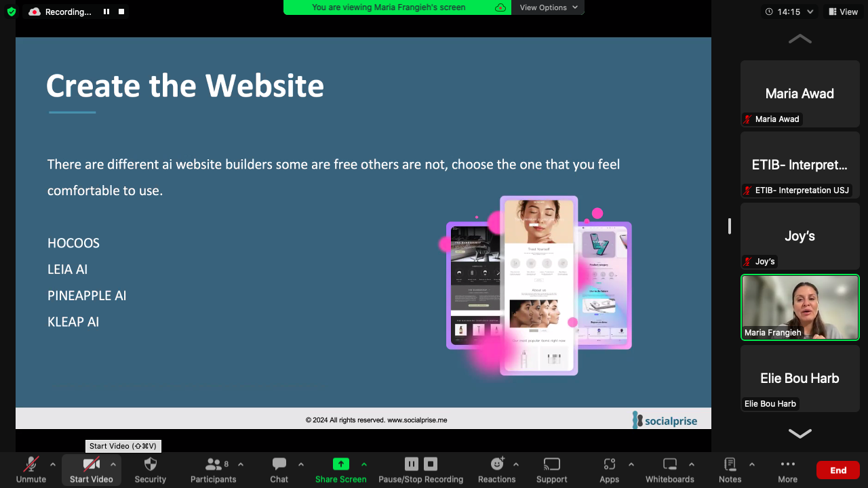Select Elie Bou Harb's participant tile

(800, 378)
